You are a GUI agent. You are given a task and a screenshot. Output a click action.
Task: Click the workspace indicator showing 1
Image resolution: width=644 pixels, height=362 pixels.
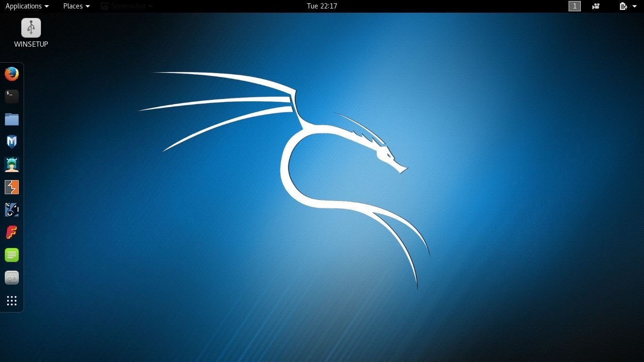coord(575,6)
